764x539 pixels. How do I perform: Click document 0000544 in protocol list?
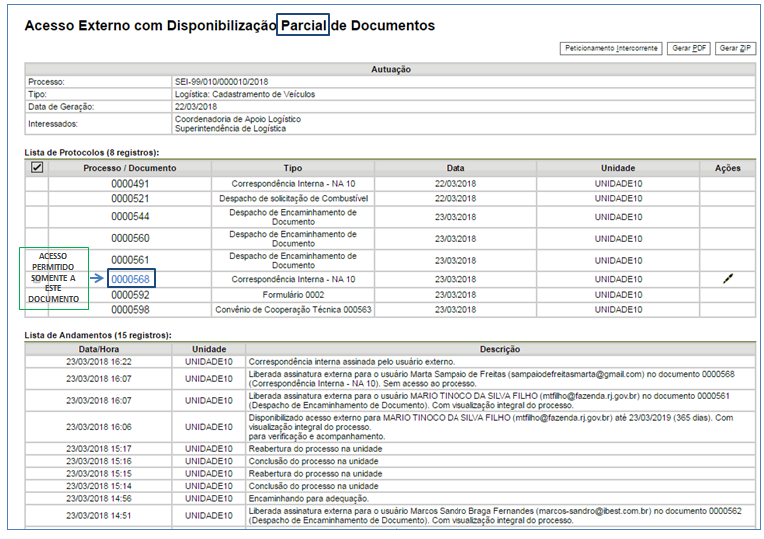[130, 216]
